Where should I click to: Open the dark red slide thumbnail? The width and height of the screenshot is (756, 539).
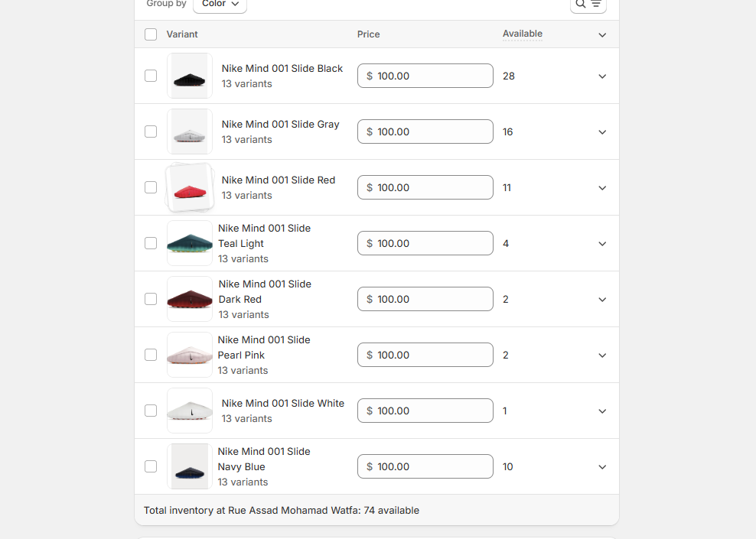point(190,299)
